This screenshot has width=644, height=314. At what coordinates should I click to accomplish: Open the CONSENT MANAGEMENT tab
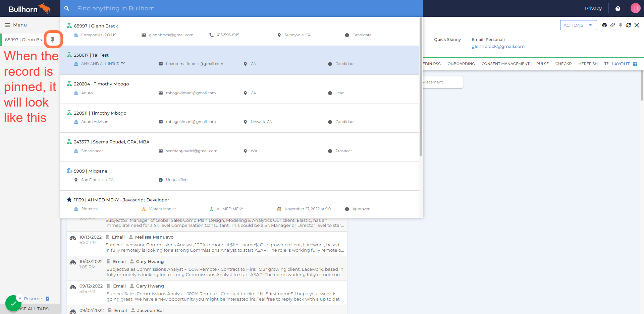coord(505,64)
